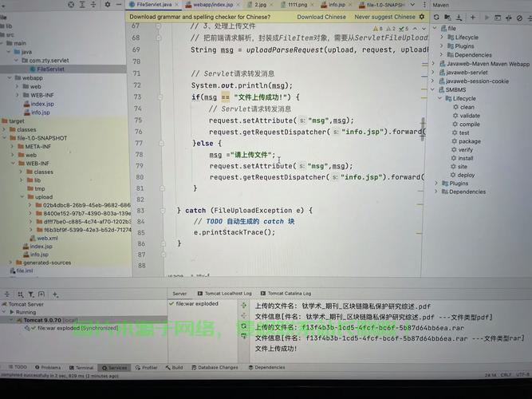Open Tomcat Localhost Log tab
The height and width of the screenshot is (399, 532).
224,293
